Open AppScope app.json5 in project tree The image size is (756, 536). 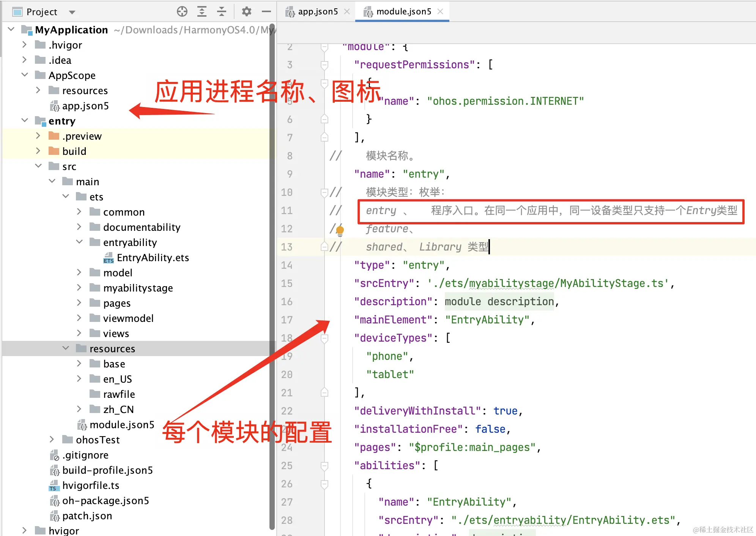pos(85,106)
